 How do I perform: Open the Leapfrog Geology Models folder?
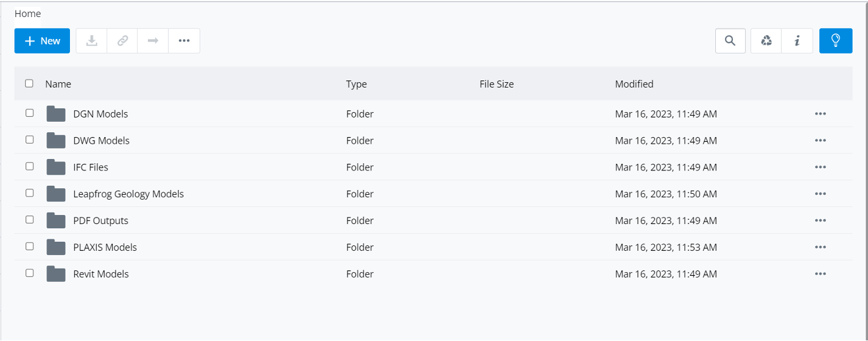point(128,194)
